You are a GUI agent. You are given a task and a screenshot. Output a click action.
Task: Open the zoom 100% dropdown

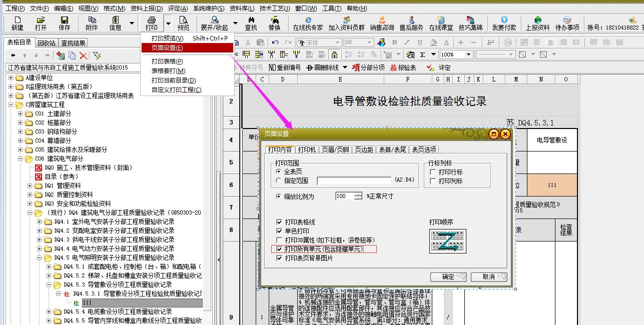(468, 54)
